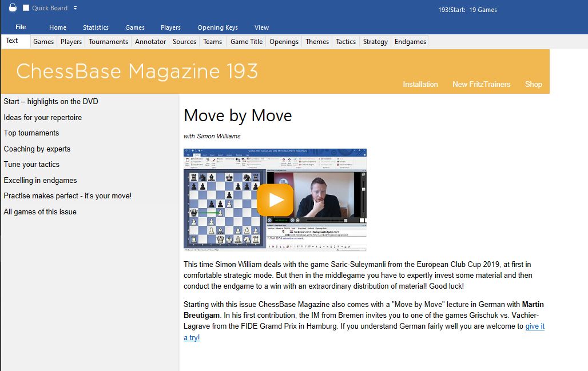The width and height of the screenshot is (588, 371).
Task: Switch to the Games database tab
Action: [43, 42]
